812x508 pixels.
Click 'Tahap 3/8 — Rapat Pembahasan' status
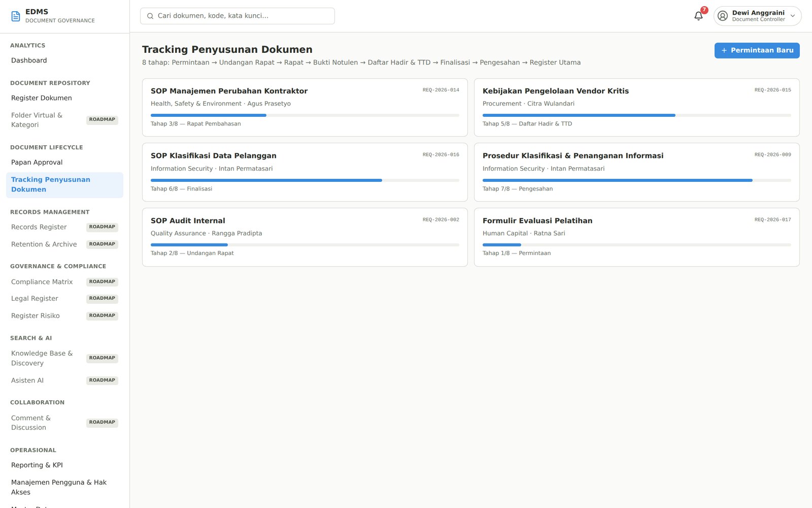(196, 124)
